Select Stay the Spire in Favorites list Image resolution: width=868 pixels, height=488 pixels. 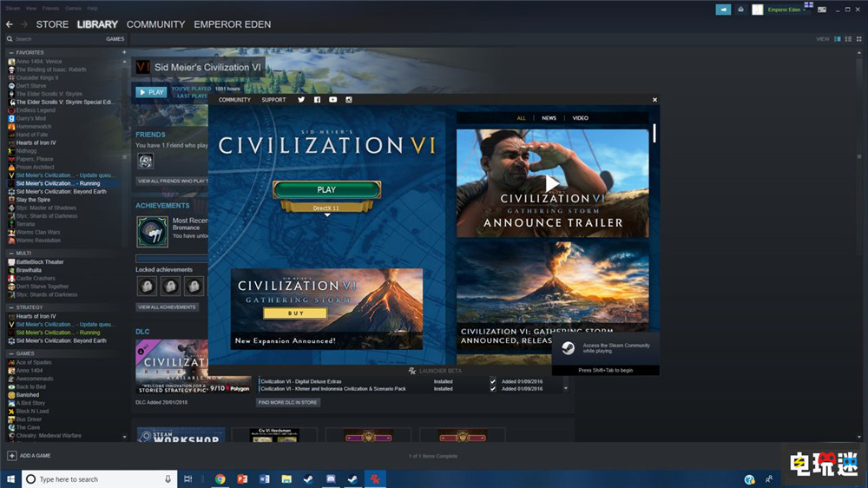coord(33,200)
